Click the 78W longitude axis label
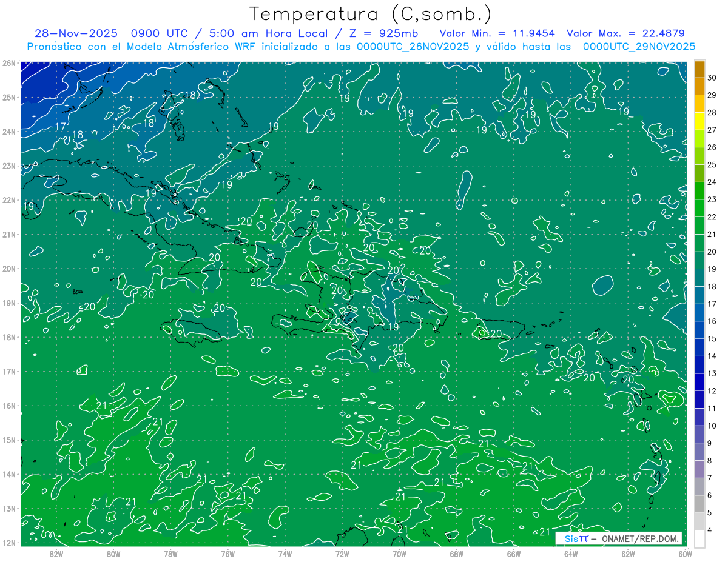 [170, 553]
